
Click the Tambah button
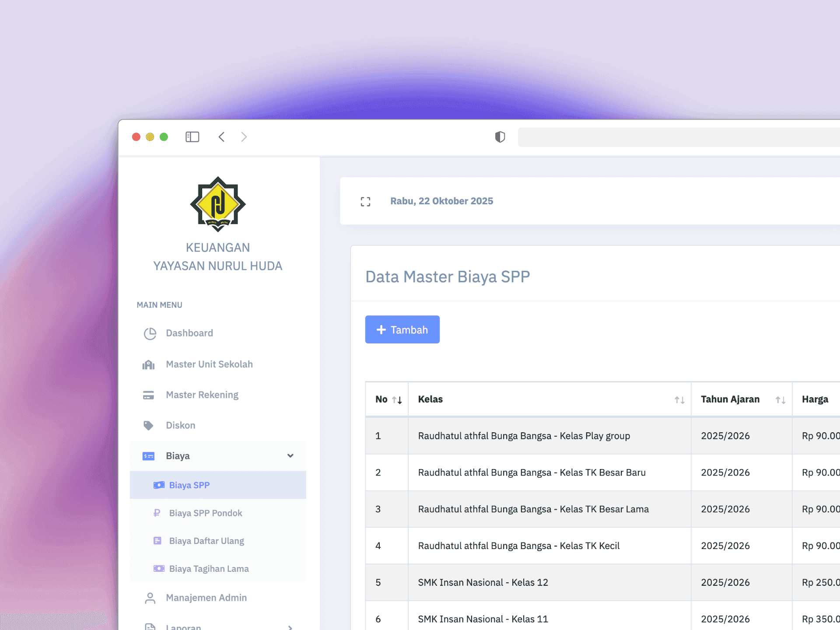pos(402,329)
